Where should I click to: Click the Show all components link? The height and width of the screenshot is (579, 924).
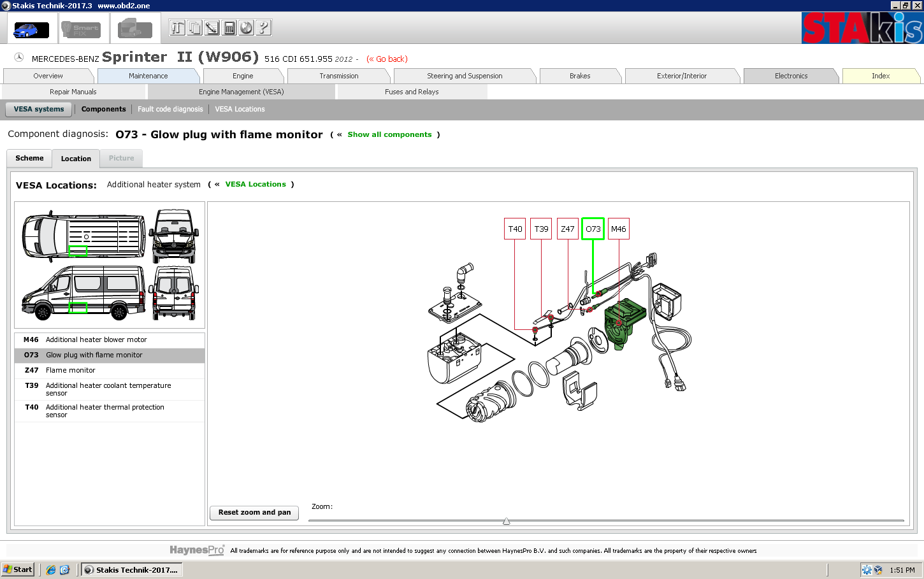(389, 134)
